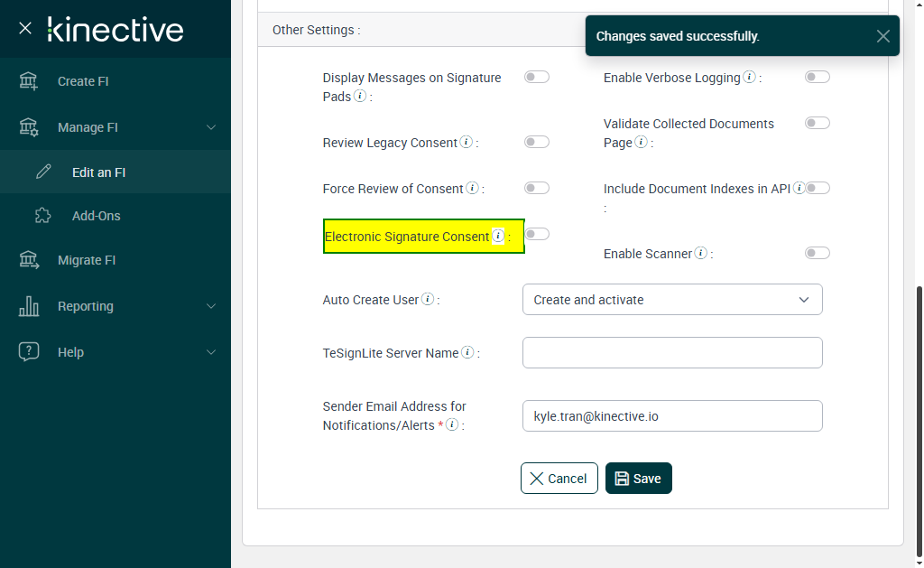Enable the Enable Scanner toggle

tap(818, 254)
